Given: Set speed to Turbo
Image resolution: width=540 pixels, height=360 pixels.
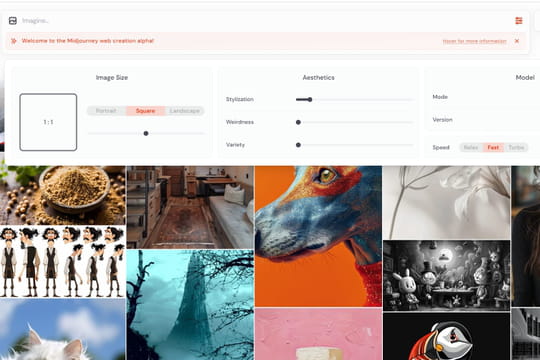Looking at the screenshot, I should (516, 147).
